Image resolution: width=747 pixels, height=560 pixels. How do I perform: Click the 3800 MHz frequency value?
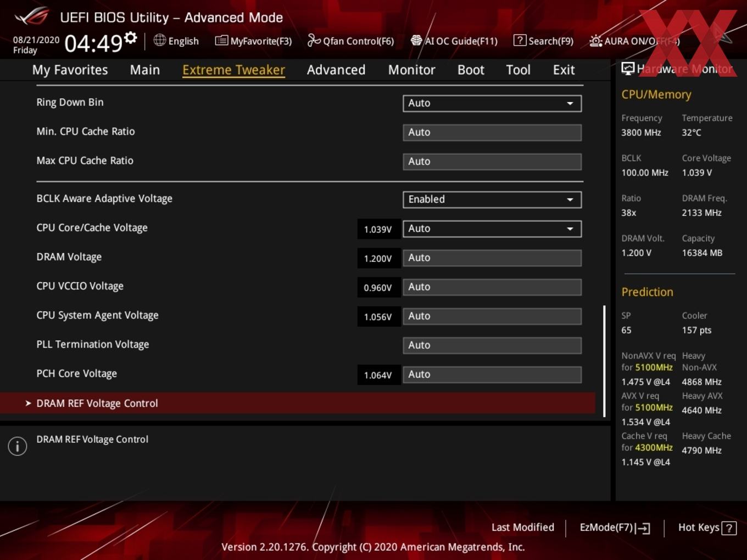(x=641, y=132)
